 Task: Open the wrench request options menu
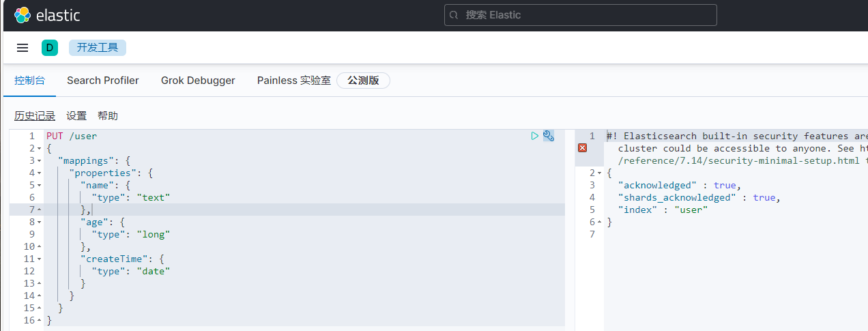click(x=549, y=136)
